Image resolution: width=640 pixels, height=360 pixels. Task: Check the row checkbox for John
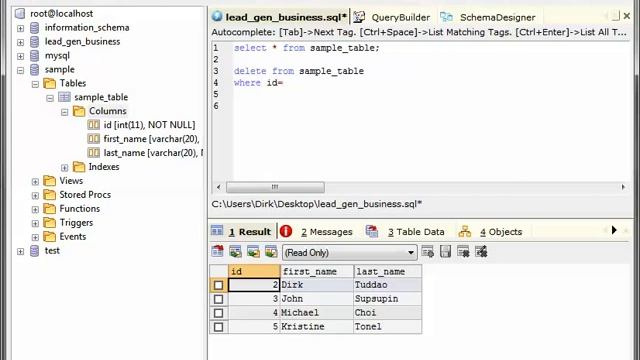point(218,299)
